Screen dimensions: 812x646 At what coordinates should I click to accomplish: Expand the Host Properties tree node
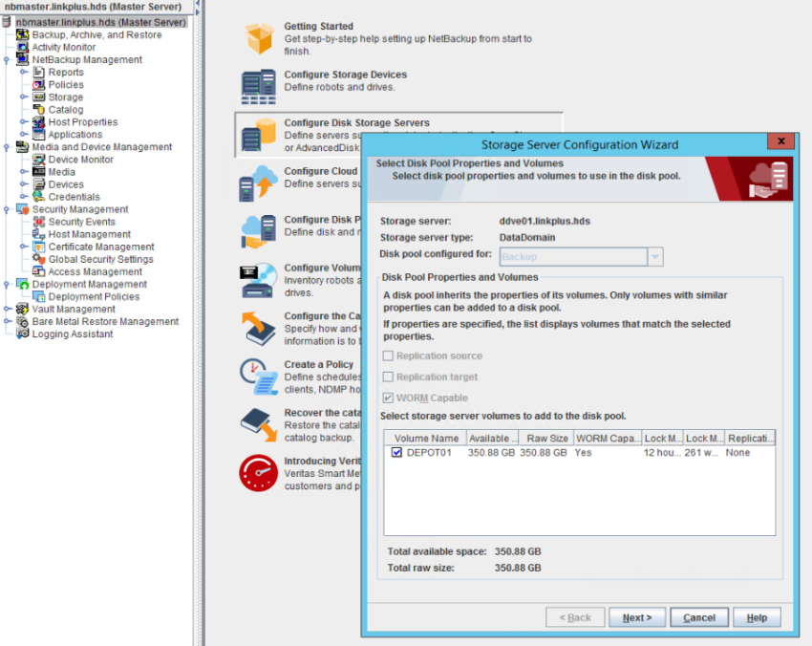(23, 121)
